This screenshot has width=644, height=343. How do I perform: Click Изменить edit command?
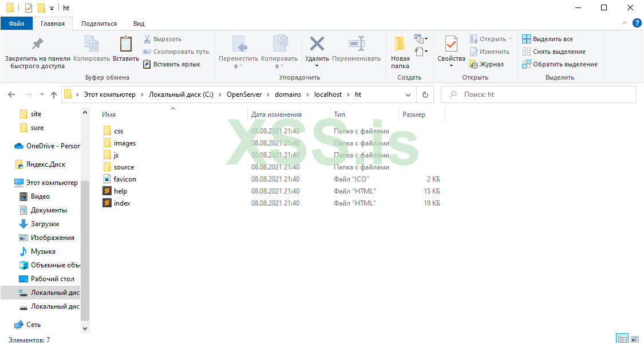(x=489, y=52)
